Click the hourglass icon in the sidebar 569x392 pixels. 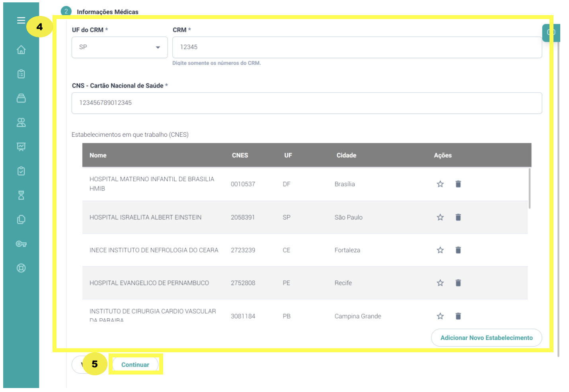(21, 195)
